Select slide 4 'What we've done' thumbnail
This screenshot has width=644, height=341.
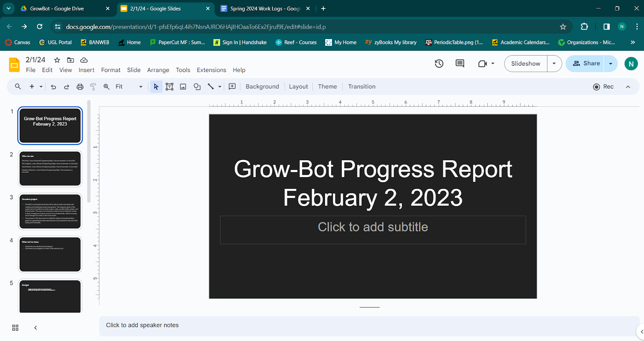click(50, 254)
